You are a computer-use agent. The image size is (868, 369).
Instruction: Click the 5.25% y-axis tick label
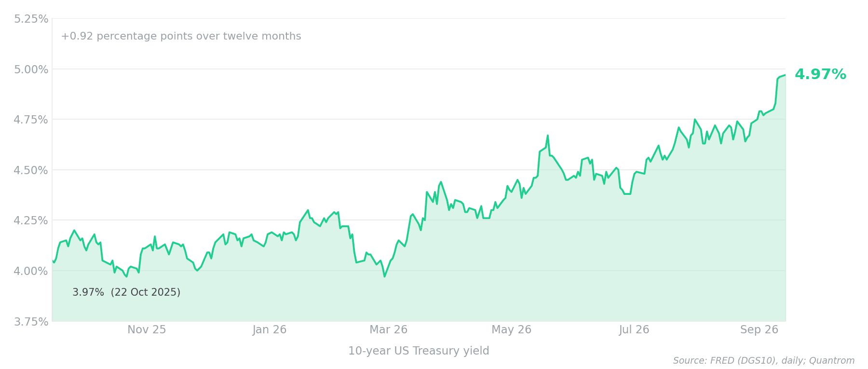(x=31, y=19)
